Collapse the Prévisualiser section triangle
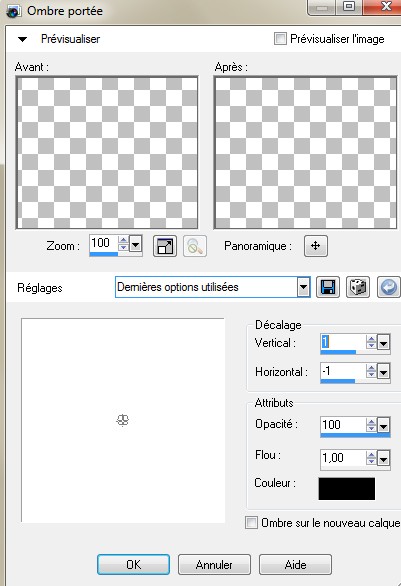The image size is (401, 586). [x=22, y=39]
